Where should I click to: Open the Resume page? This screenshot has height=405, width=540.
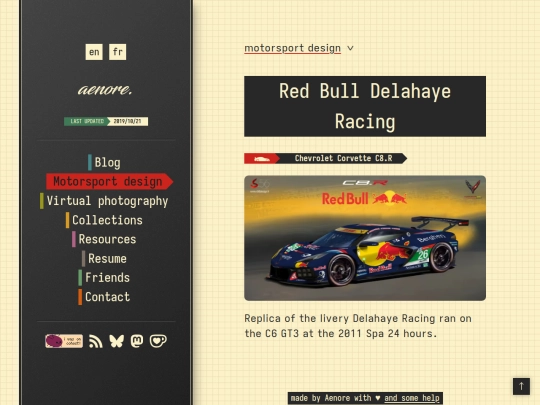tap(104, 258)
